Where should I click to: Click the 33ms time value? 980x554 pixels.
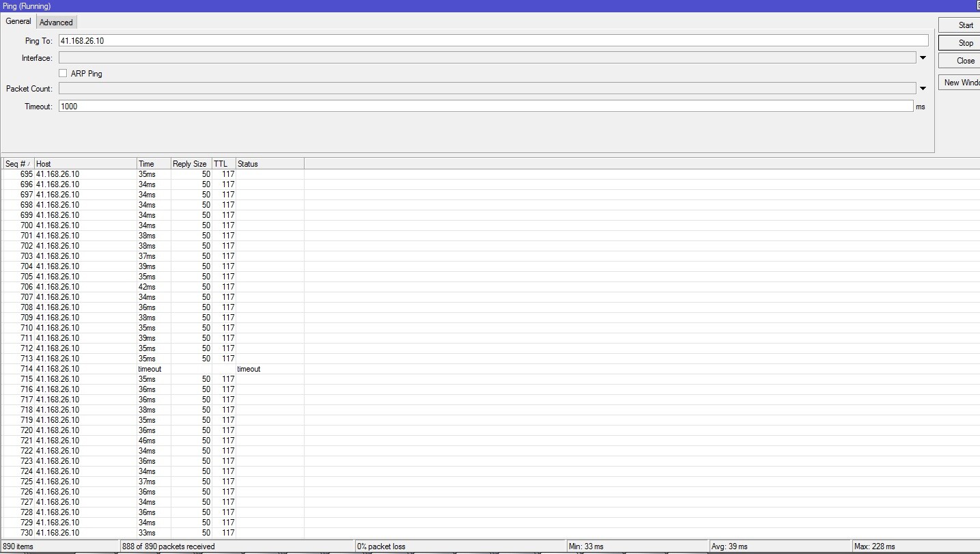147,533
